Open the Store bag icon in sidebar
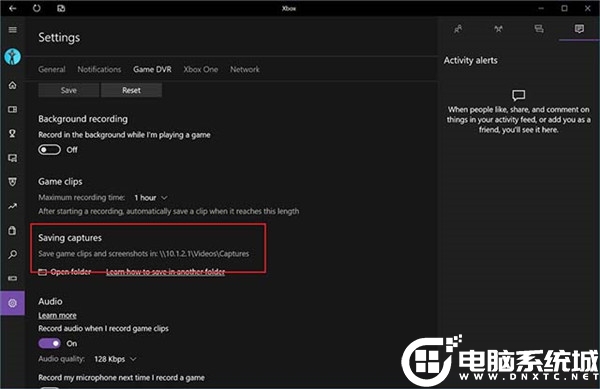The image size is (600, 389). (x=13, y=231)
